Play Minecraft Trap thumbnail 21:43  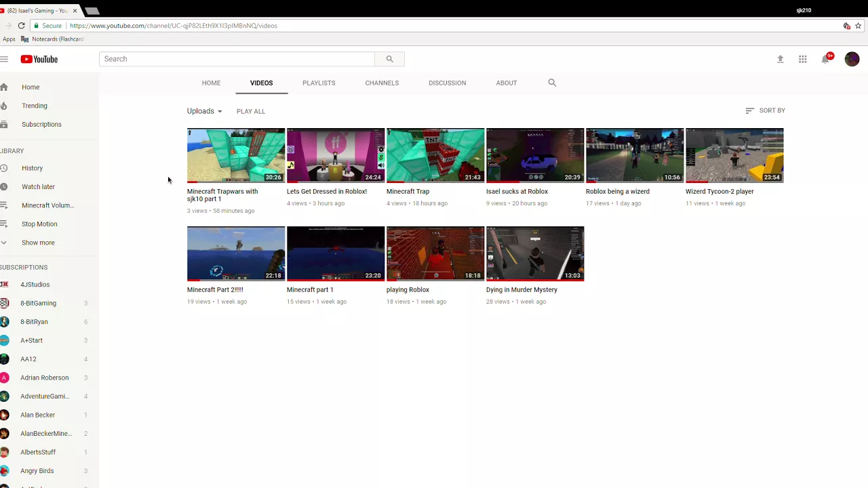pos(435,155)
